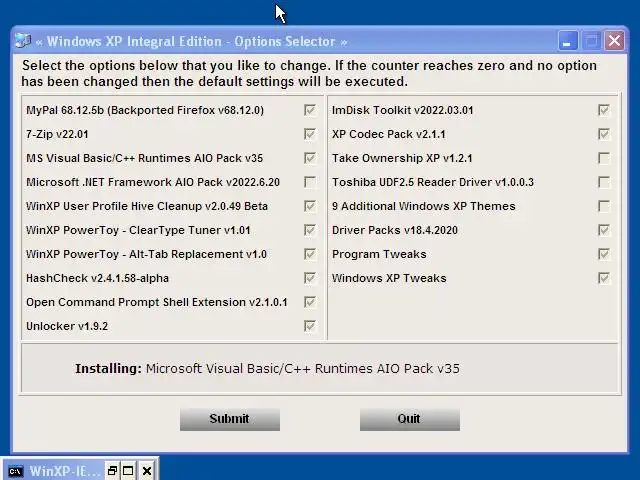Click '9 Additional Windows XP Themes' label

(x=424, y=206)
